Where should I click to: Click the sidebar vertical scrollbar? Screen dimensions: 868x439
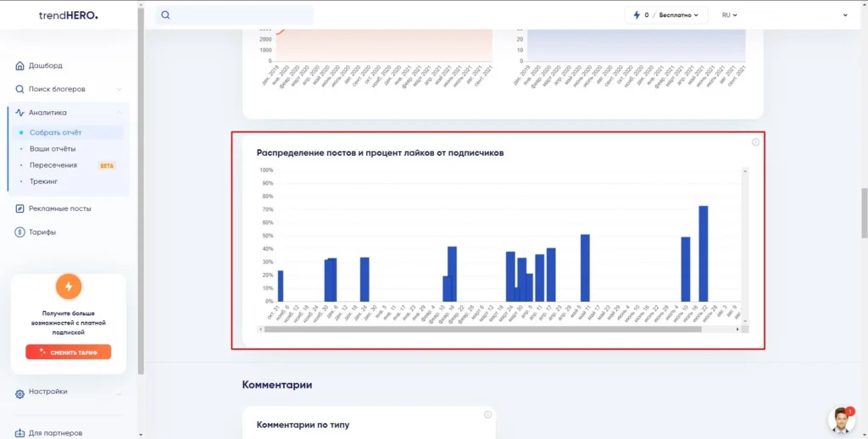[142, 191]
